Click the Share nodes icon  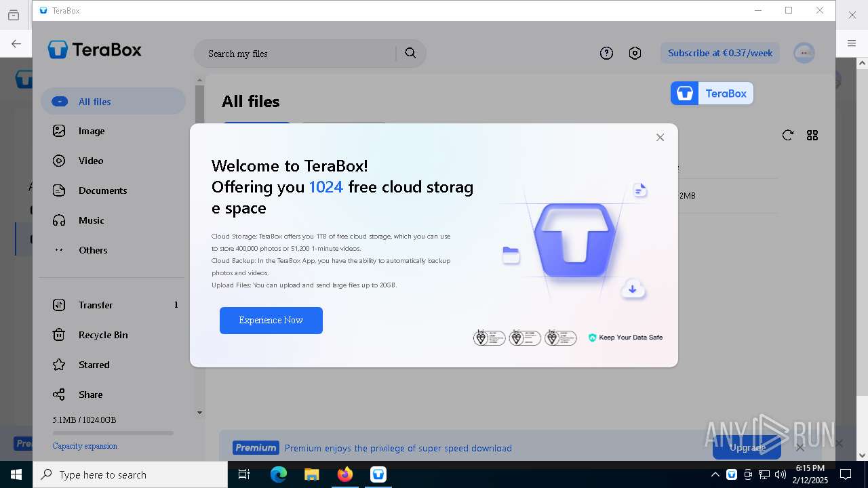[x=59, y=394]
